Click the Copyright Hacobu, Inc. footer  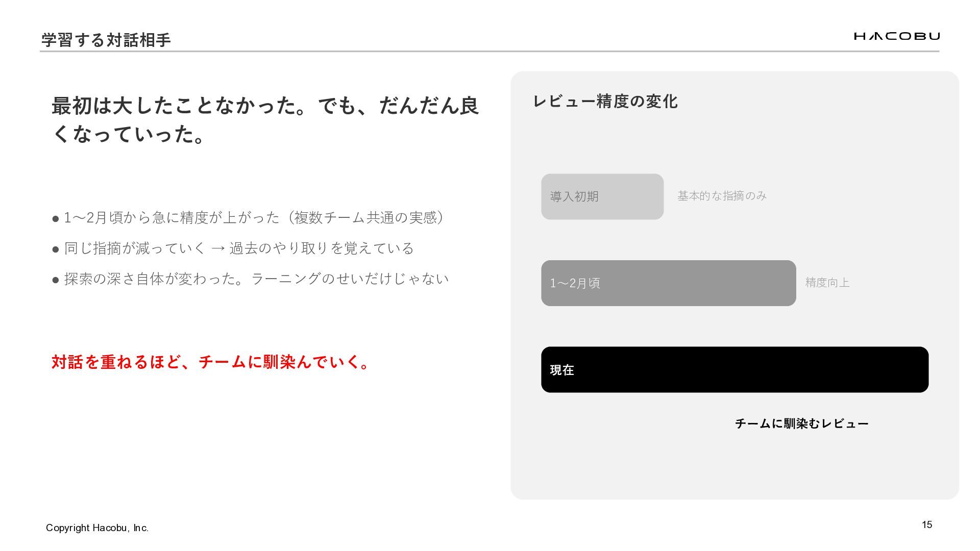click(97, 528)
